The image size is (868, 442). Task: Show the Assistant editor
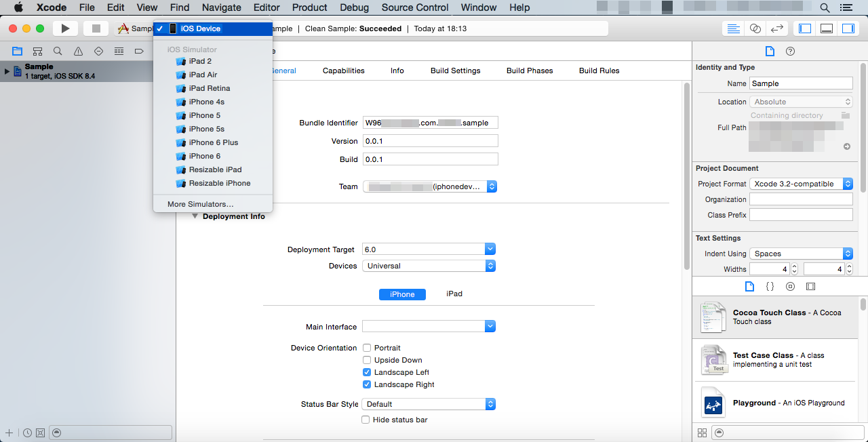(x=755, y=28)
